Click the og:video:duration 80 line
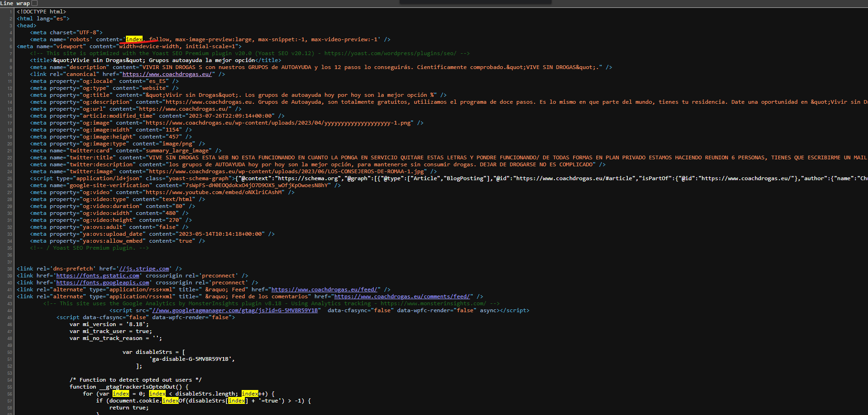Screen dimensions: 868x415 112,206
